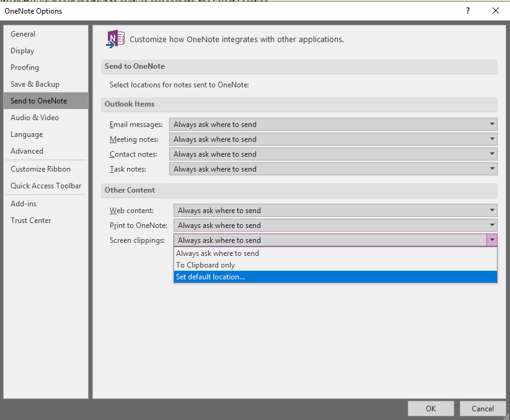Click the dialog resize grip corner
This screenshot has height=420, width=510.
click(506, 417)
